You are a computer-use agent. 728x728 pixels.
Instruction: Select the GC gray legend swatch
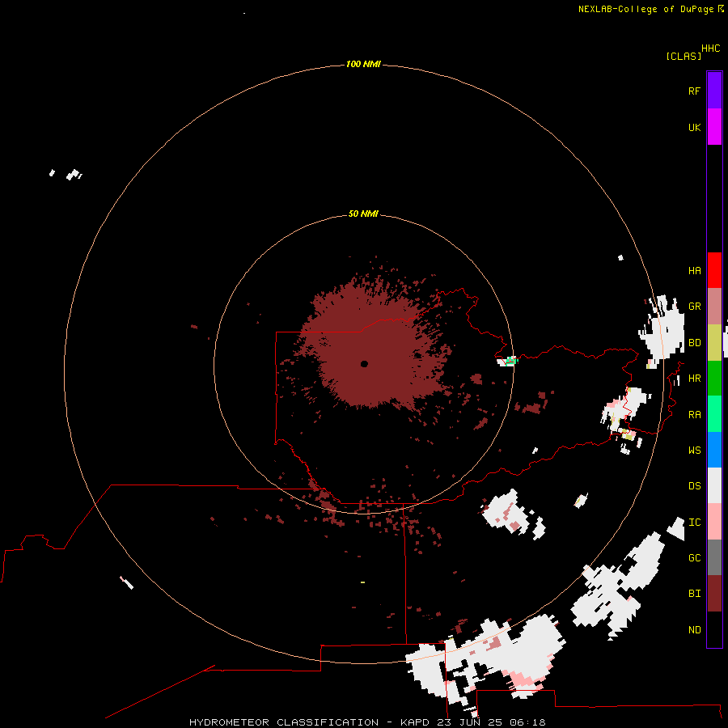coord(714,557)
